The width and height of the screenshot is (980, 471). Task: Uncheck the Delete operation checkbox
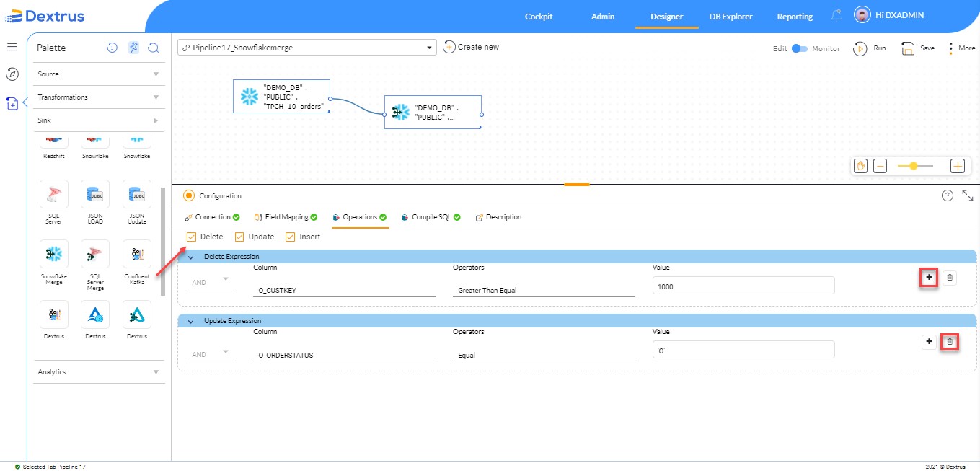click(191, 237)
